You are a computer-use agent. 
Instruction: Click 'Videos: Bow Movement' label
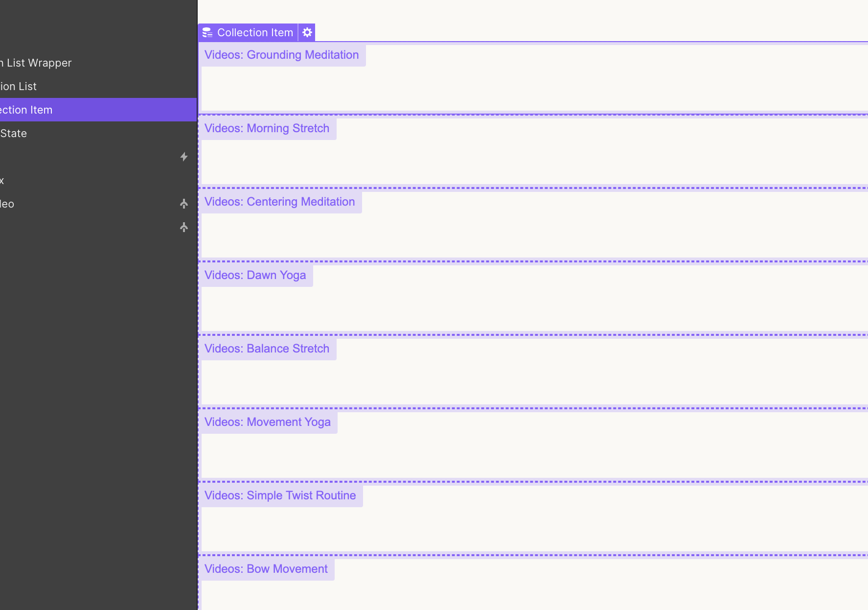pos(266,569)
